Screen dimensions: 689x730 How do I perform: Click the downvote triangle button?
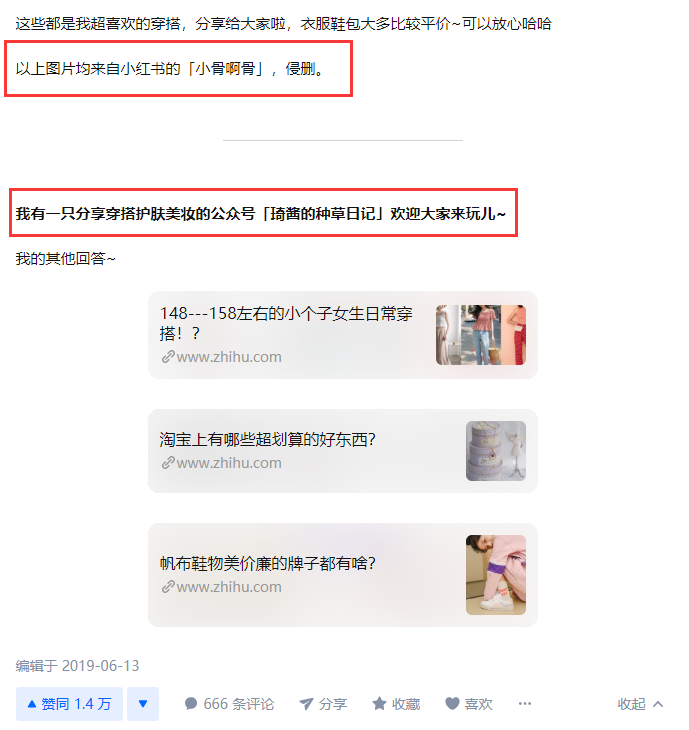tap(143, 703)
